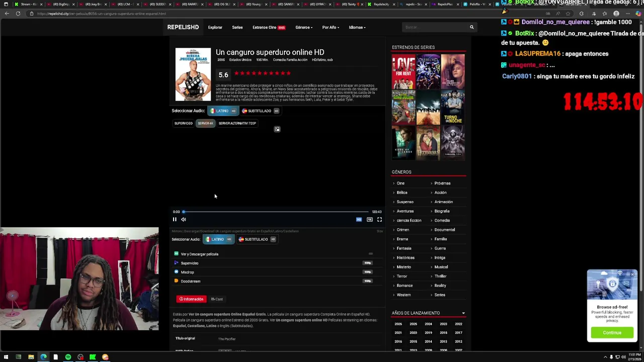Open the Terror genre entry
The width and height of the screenshot is (644, 362).
coord(402,277)
